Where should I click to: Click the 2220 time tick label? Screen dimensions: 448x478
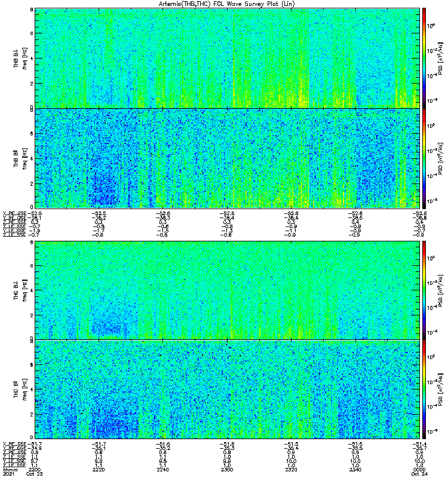[x=99, y=470]
